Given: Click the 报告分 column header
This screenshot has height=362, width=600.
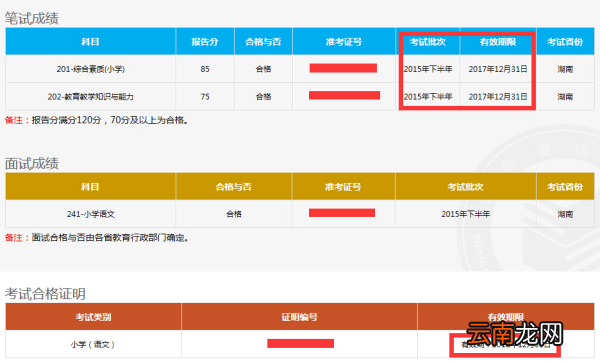Looking at the screenshot, I should pos(205,41).
